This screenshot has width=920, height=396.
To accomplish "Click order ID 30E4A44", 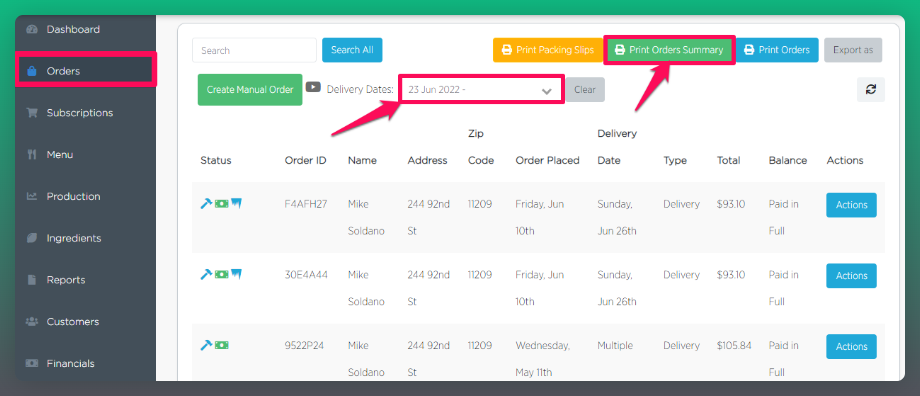I will coord(306,275).
